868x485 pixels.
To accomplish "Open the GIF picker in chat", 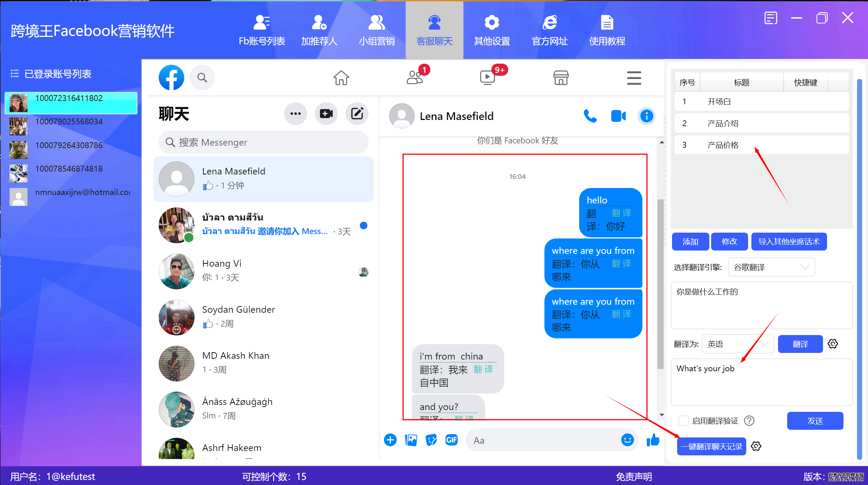I will tap(452, 440).
